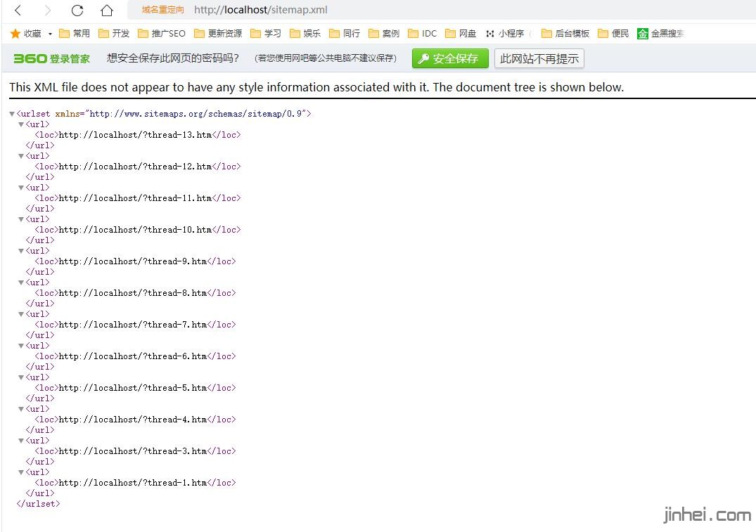This screenshot has height=532, width=756.
Task: Open the 小程序 bookmark
Action: (505, 34)
